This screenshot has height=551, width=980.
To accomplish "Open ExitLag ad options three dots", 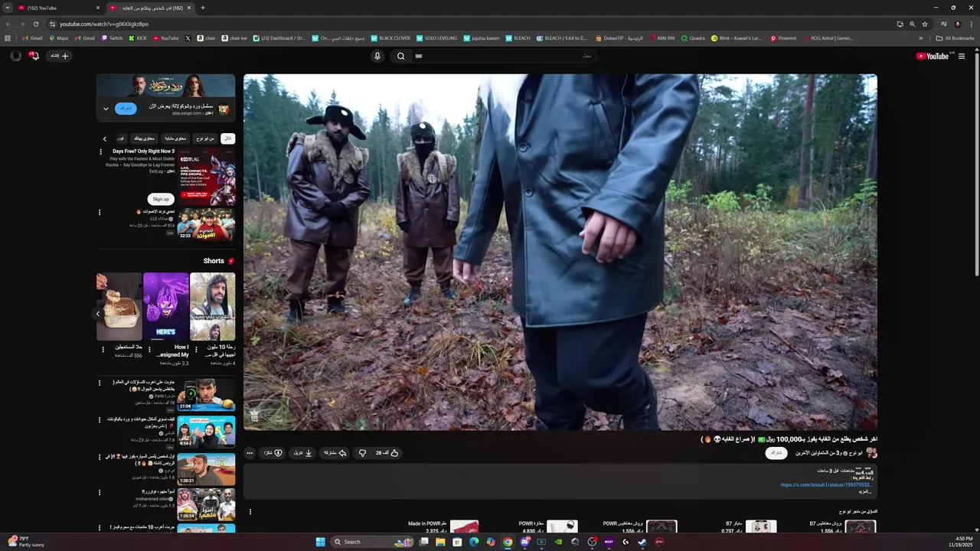I will point(100,152).
